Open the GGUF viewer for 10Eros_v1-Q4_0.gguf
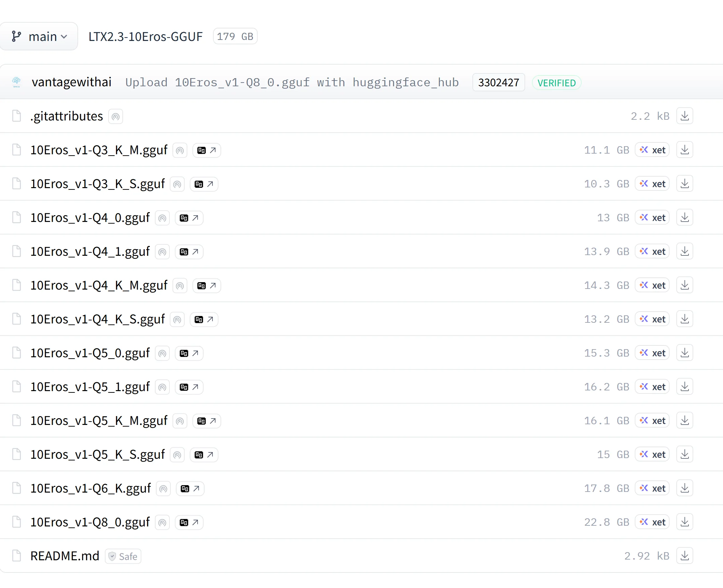The image size is (723, 588). pos(189,218)
